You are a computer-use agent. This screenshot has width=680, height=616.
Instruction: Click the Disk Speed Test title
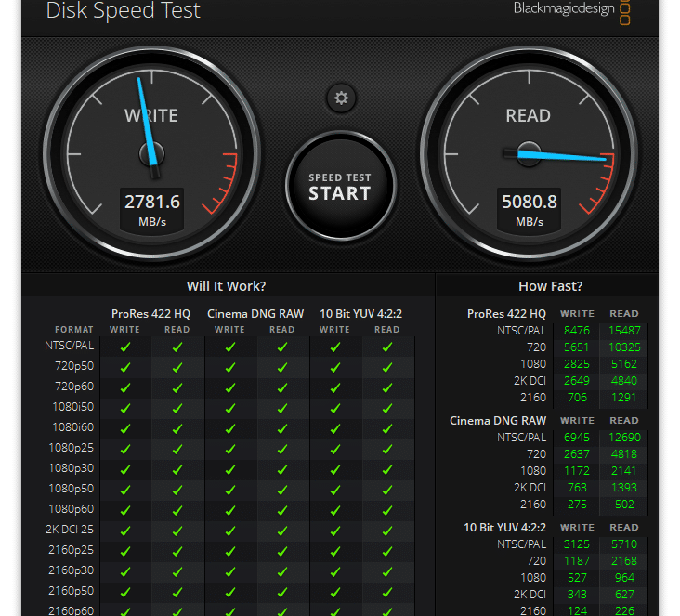tap(124, 10)
